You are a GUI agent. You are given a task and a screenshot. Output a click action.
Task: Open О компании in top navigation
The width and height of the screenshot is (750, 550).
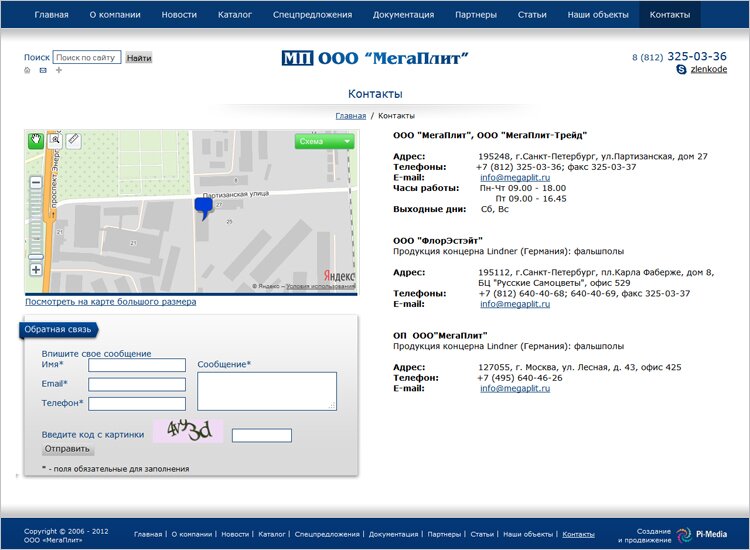[115, 14]
